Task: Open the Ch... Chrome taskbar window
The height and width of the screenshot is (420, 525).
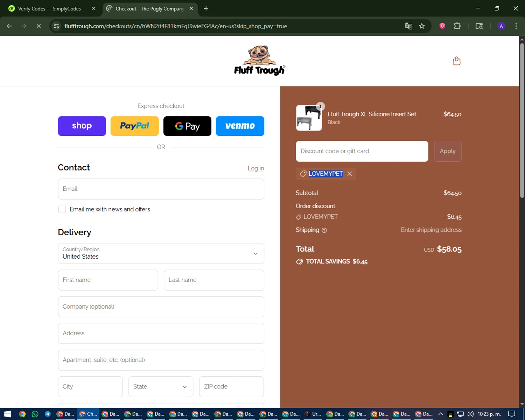Action: click(x=88, y=414)
